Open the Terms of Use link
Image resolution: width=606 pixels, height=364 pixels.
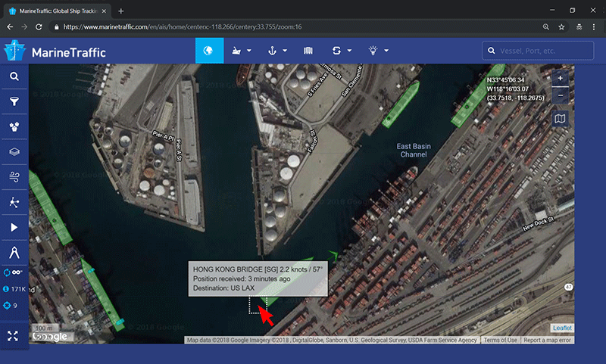pos(500,340)
